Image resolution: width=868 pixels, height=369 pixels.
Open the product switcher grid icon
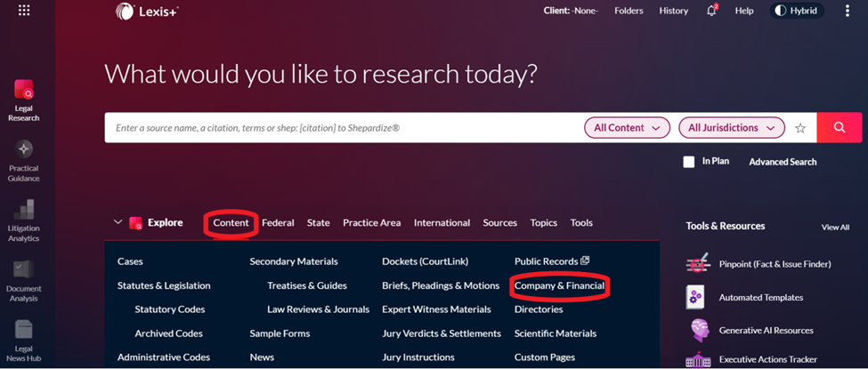click(24, 11)
